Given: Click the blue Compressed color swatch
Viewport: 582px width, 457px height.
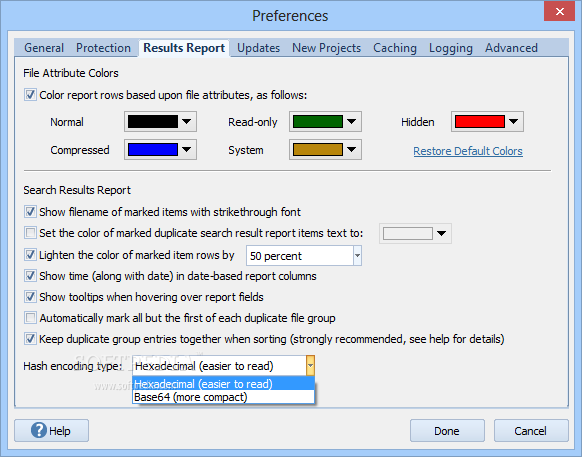Looking at the screenshot, I should pos(153,150).
